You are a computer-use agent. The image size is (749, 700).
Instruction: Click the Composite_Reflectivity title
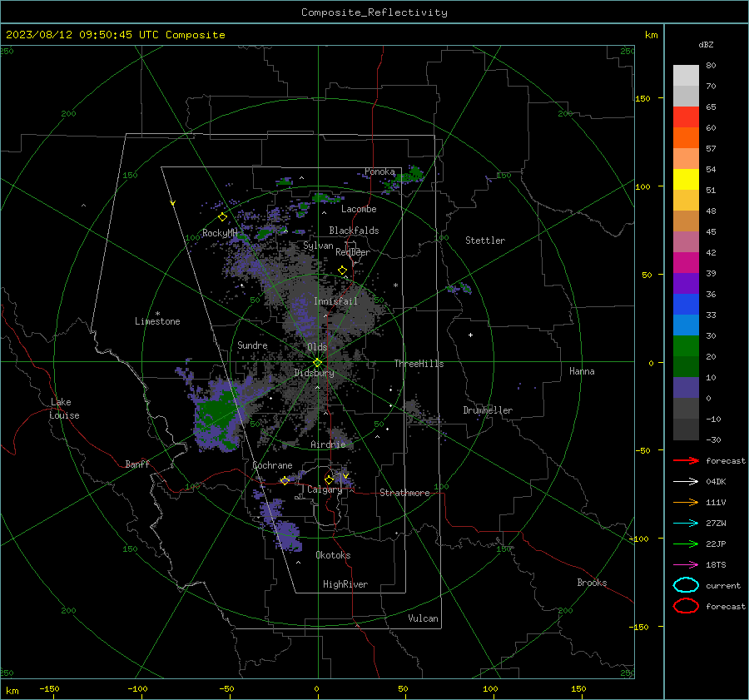tap(374, 12)
